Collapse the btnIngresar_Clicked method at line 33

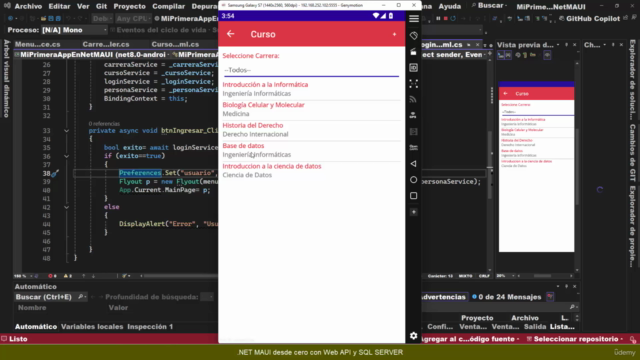66,131
